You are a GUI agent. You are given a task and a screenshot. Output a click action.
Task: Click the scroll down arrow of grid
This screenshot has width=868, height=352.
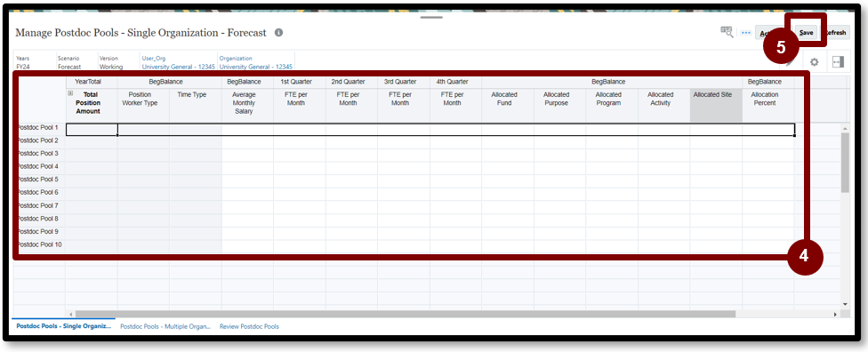[x=845, y=304]
